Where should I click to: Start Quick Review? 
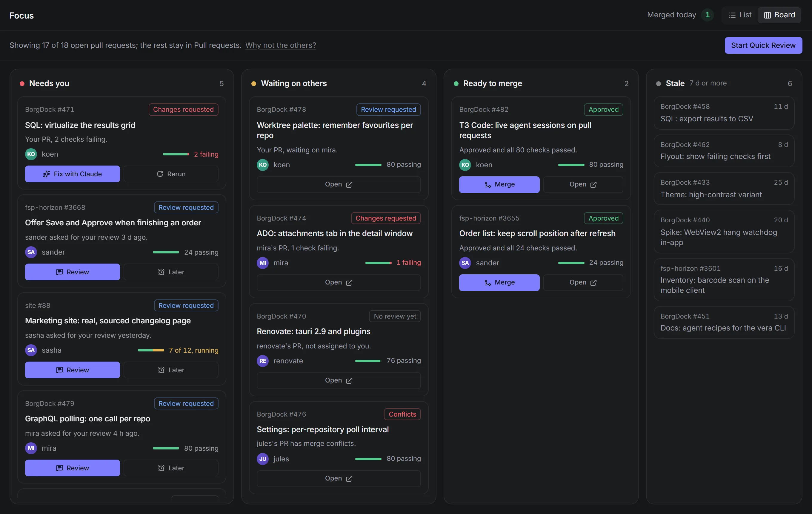pos(763,45)
